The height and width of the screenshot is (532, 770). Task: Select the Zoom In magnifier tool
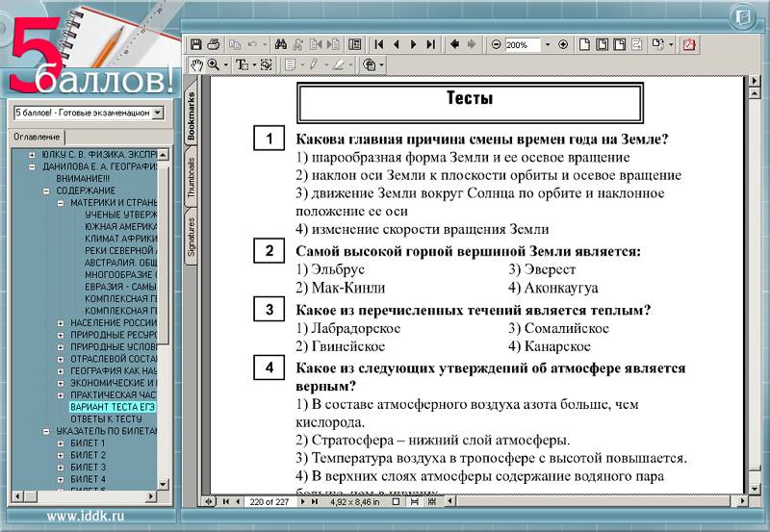[214, 64]
